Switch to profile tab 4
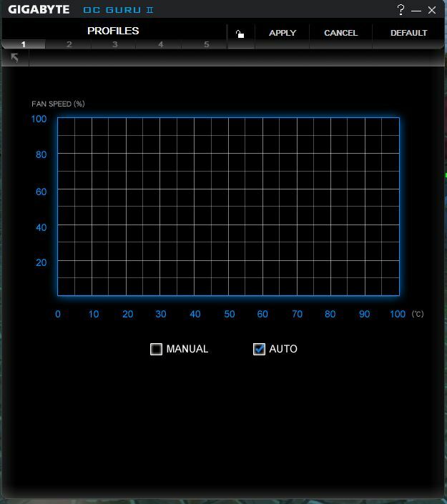This screenshot has height=504, width=447. tap(160, 44)
